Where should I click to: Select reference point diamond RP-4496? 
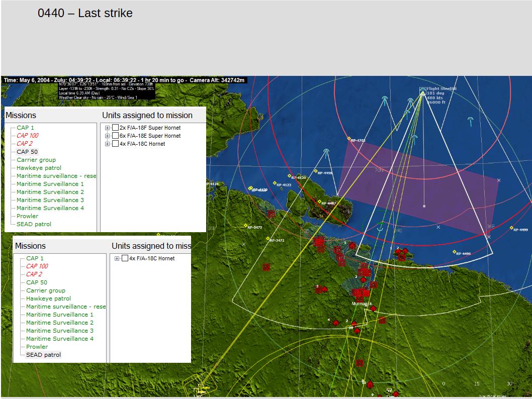tap(454, 252)
